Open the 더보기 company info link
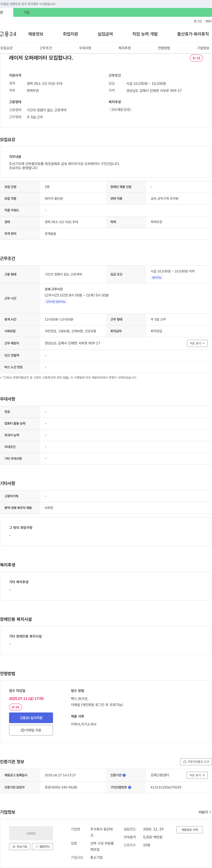 pyautogui.click(x=205, y=812)
